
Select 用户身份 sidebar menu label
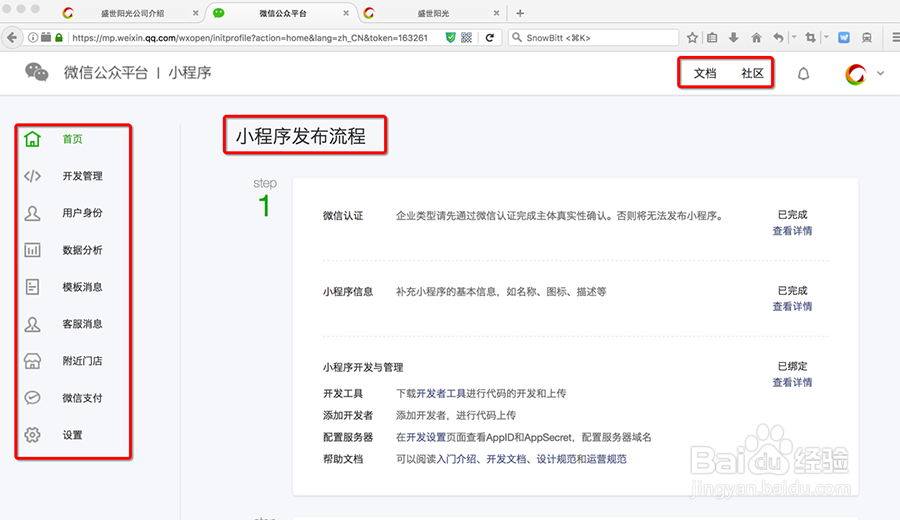click(x=82, y=213)
